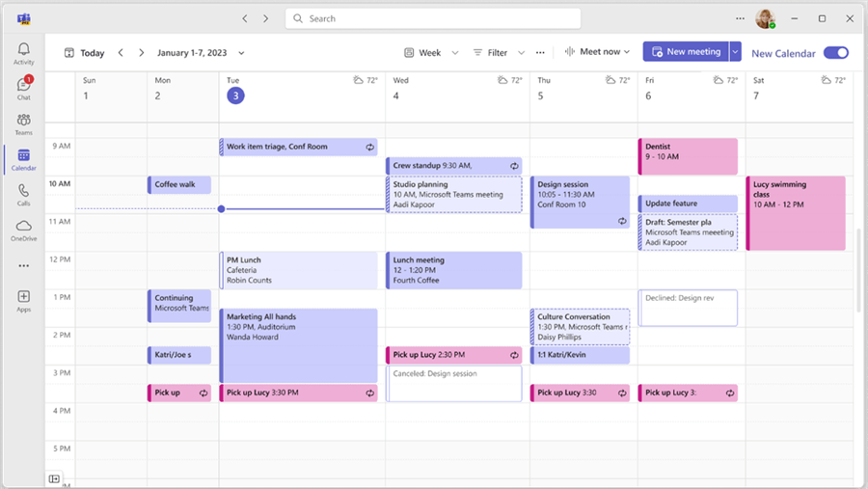
Task: Open OneDrive from the sidebar
Action: tap(23, 231)
